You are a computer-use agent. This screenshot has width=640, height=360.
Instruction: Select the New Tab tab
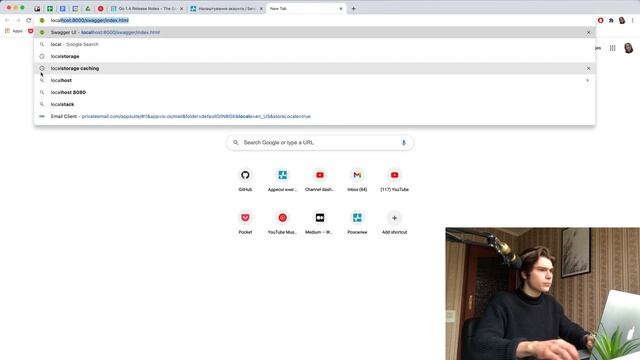point(306,8)
